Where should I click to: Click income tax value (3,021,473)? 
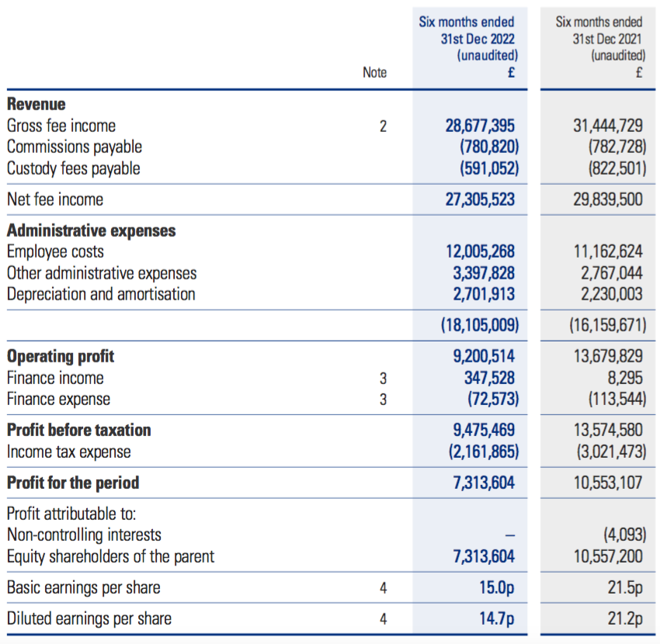click(x=612, y=452)
